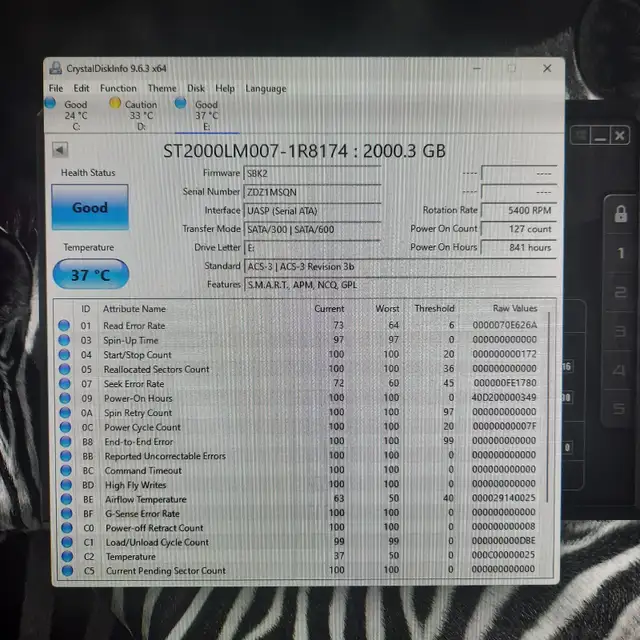Screen dimensions: 640x640
Task: Click the Transfer Mode field
Action: click(x=312, y=229)
